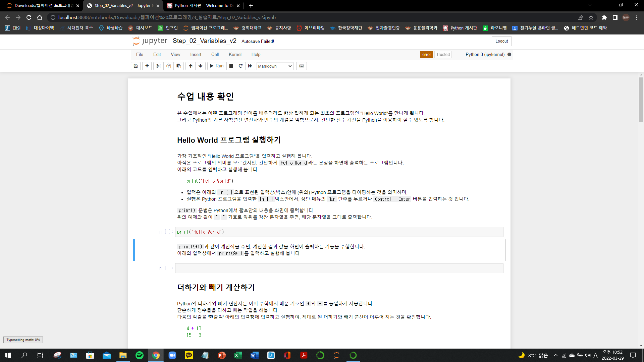Click the red error indicator
Image resolution: width=644 pixels, height=362 pixels.
tap(427, 55)
